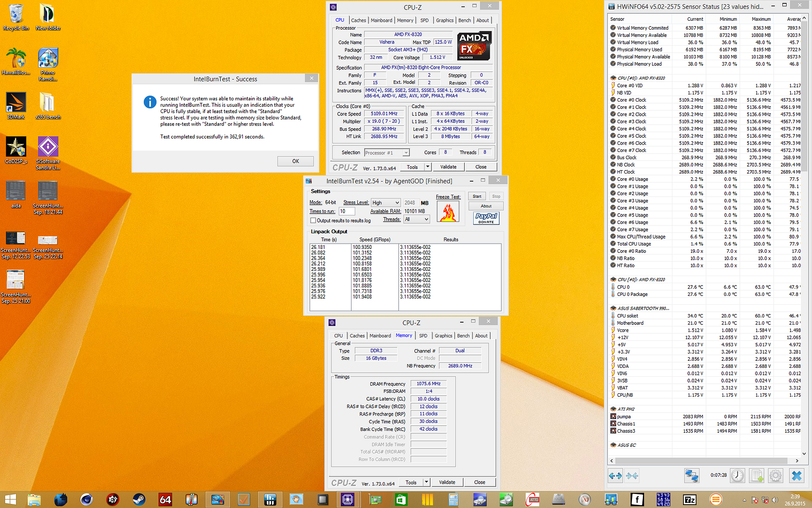Open HWiNFO remote network monitors icon
812x508 pixels.
(x=691, y=476)
